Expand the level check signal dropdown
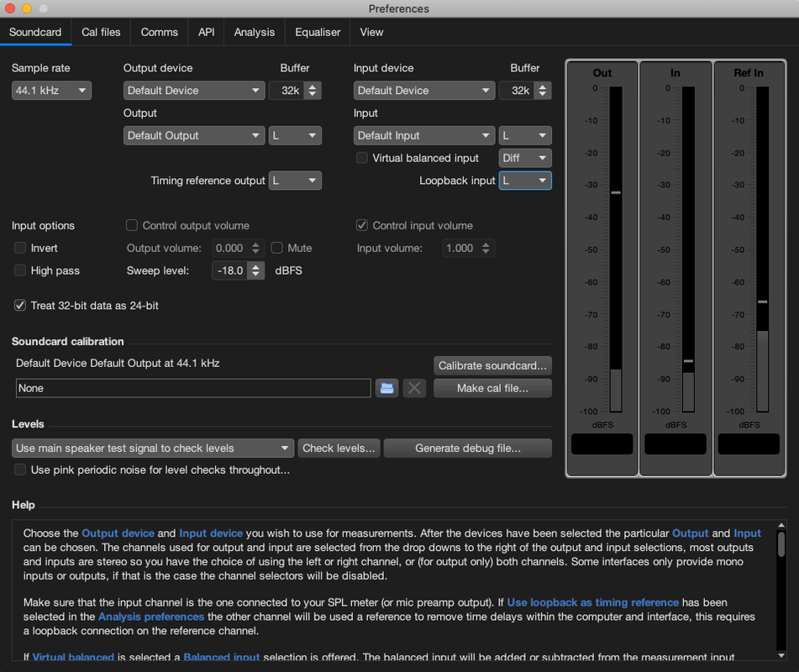799x672 pixels. [x=153, y=449]
